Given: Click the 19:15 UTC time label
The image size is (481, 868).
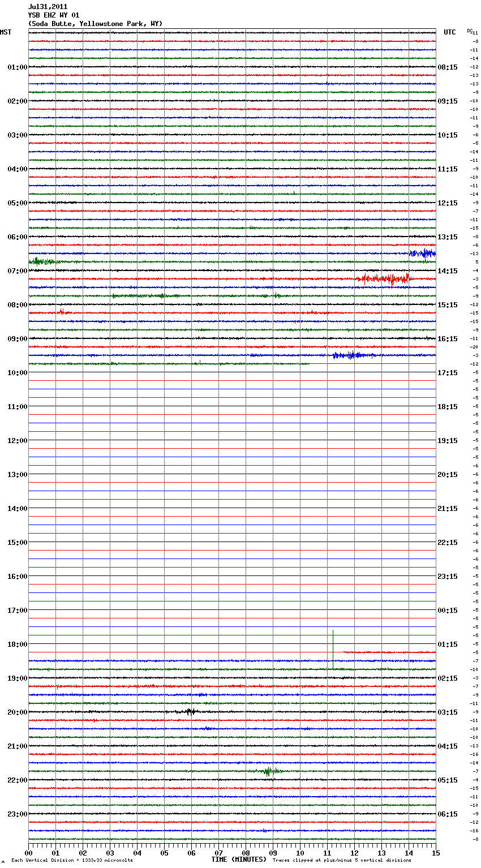Looking at the screenshot, I should (448, 441).
